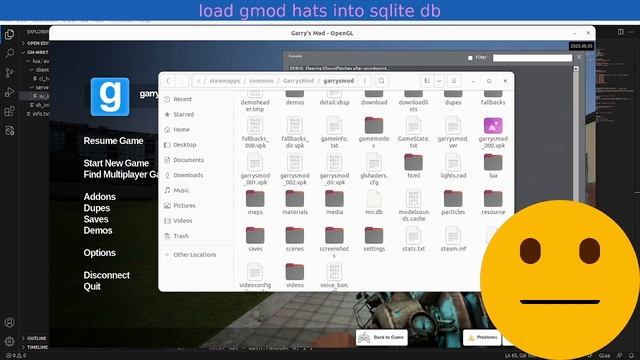Click the file manager search icon
640x360 pixels.
[x=381, y=81]
